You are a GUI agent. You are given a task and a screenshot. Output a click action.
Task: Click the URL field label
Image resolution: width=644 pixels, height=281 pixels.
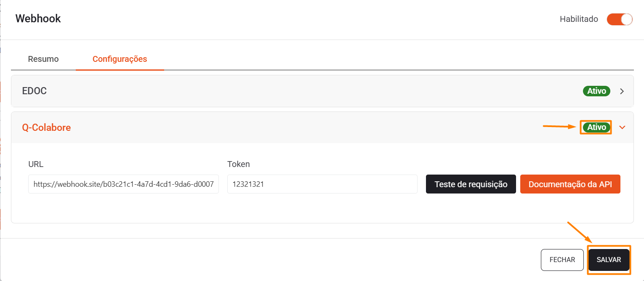click(36, 164)
